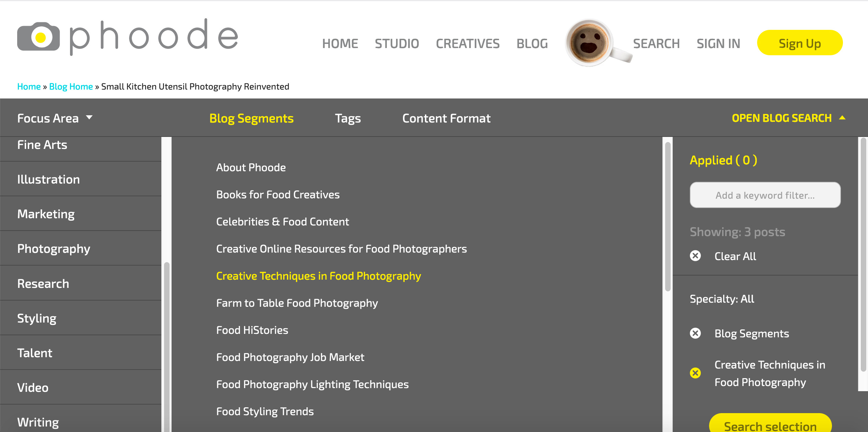Switch to the Tags tab
This screenshot has width=868, height=432.
tap(348, 118)
